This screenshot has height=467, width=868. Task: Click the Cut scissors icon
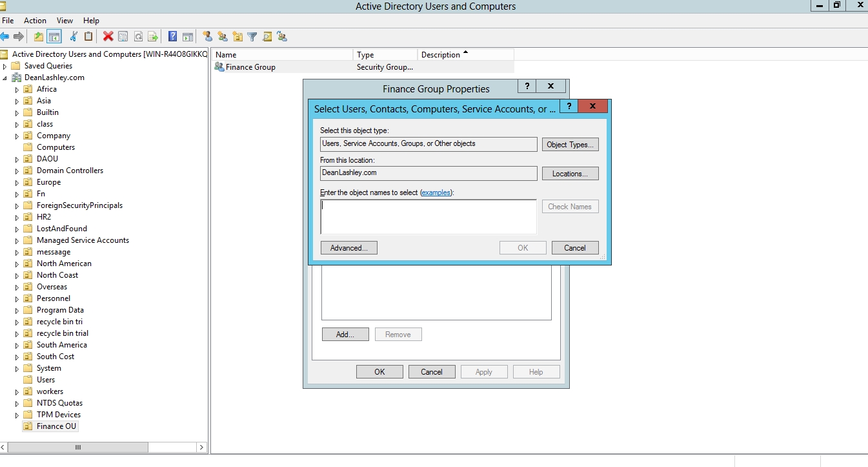click(x=74, y=37)
